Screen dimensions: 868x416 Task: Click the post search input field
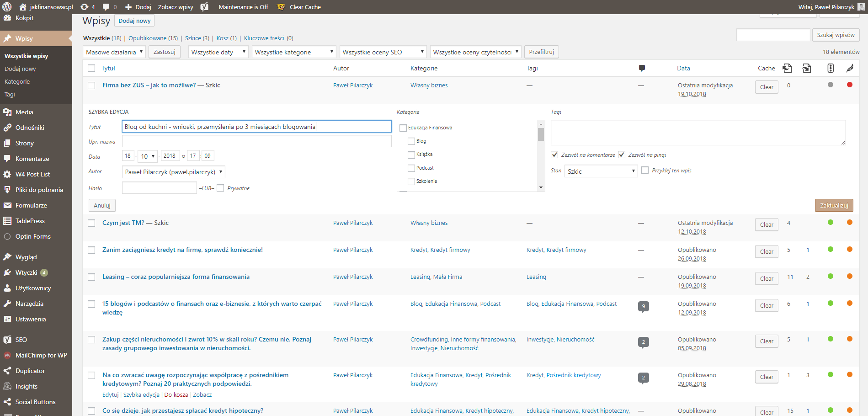coord(773,35)
